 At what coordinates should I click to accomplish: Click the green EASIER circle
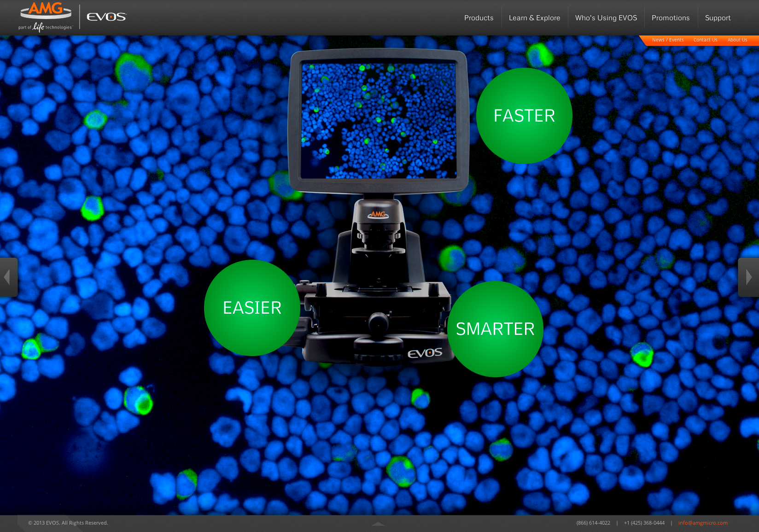click(x=252, y=308)
